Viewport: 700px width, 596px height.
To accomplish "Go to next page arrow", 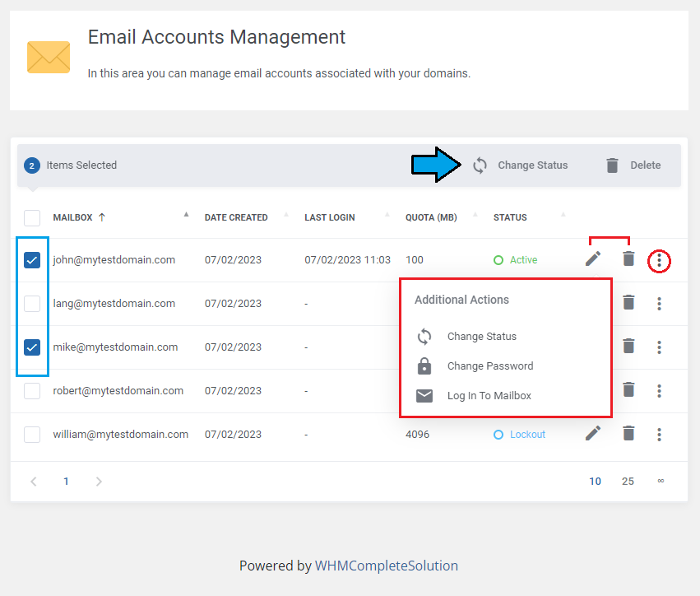I will click(x=99, y=482).
